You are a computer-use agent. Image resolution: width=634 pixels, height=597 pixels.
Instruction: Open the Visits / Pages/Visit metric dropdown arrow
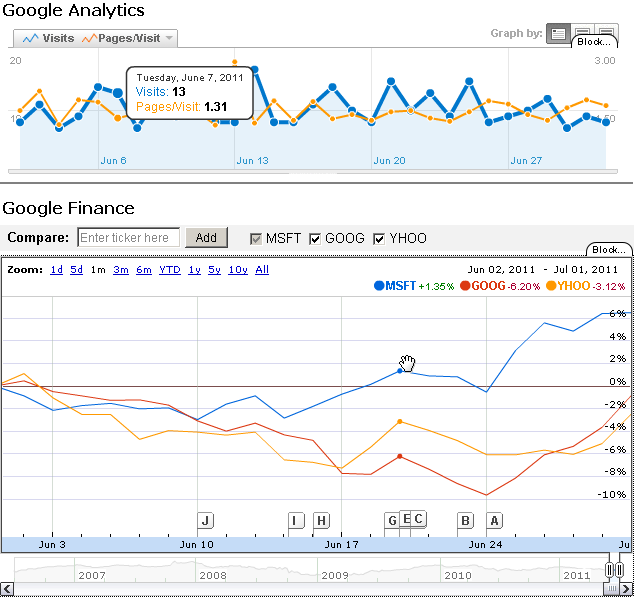pyautogui.click(x=169, y=38)
